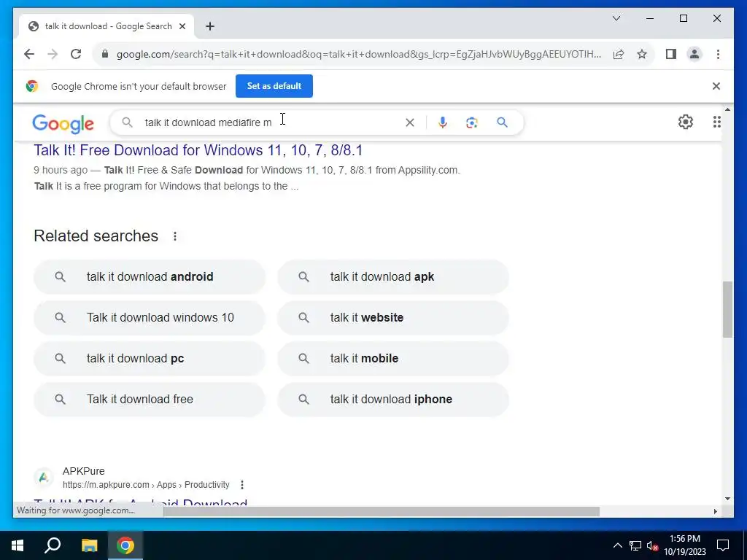Click the horizontal scrollbar thumb
This screenshot has width=747, height=560.
(x=381, y=511)
